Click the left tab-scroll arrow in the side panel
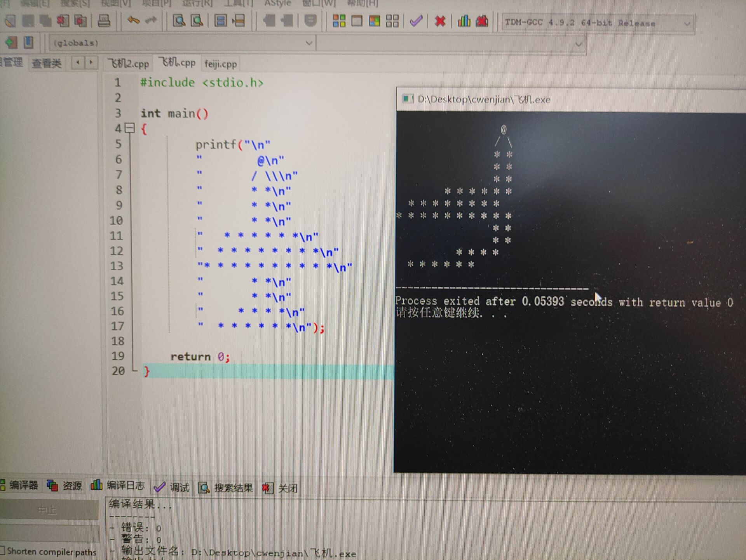The width and height of the screenshot is (746, 560). (78, 62)
